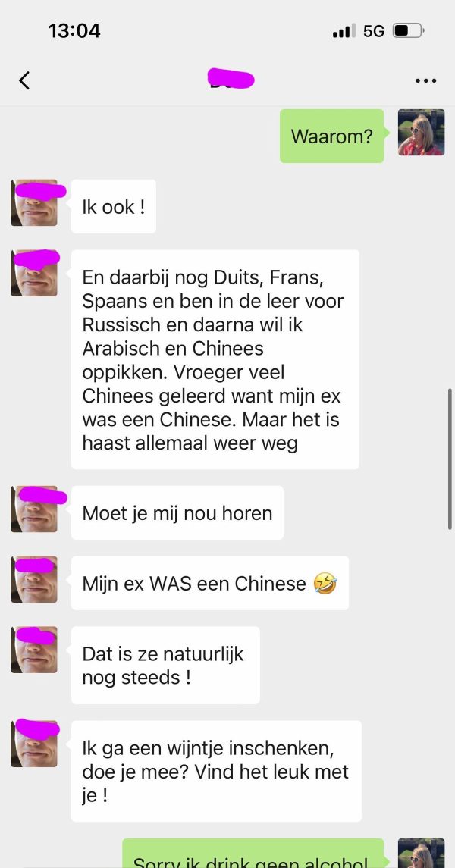
Task: Tap avatar beside 'Moet je mij nou horen'
Action: (x=34, y=509)
